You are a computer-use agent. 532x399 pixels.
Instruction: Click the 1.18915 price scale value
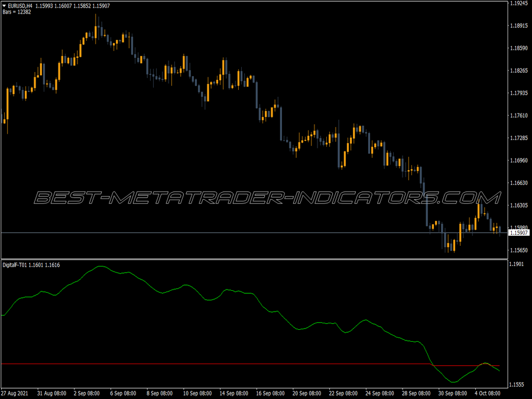click(x=519, y=26)
